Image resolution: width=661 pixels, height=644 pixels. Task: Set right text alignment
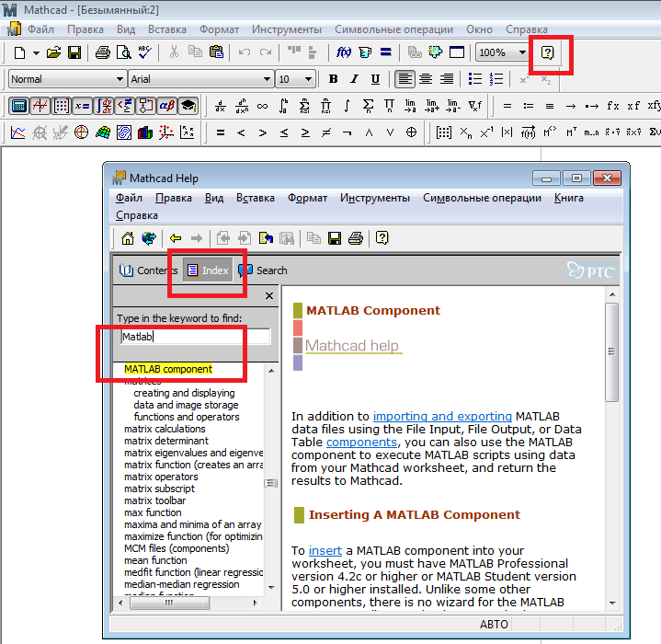point(447,79)
